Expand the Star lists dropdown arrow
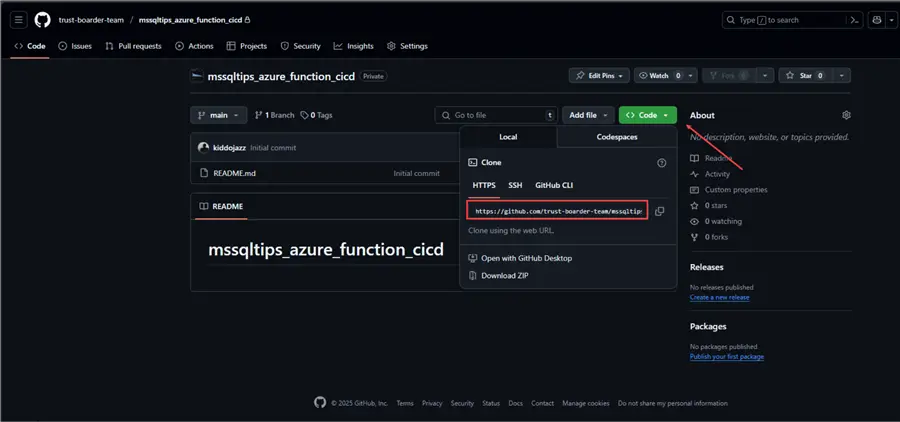This screenshot has height=422, width=900. [841, 76]
